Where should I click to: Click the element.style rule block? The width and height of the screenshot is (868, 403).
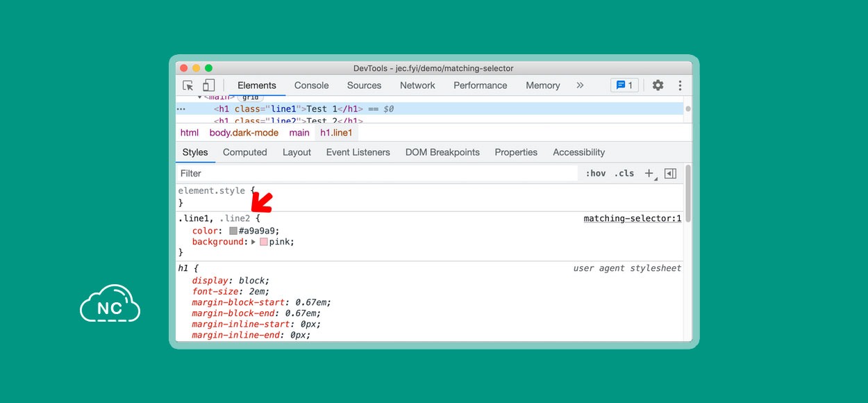click(x=429, y=196)
